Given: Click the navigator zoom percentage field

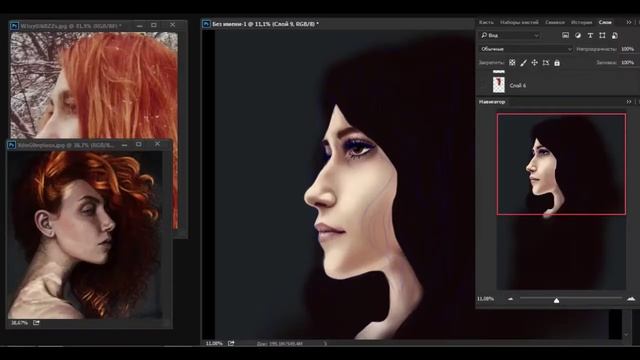Looking at the screenshot, I should 485,299.
